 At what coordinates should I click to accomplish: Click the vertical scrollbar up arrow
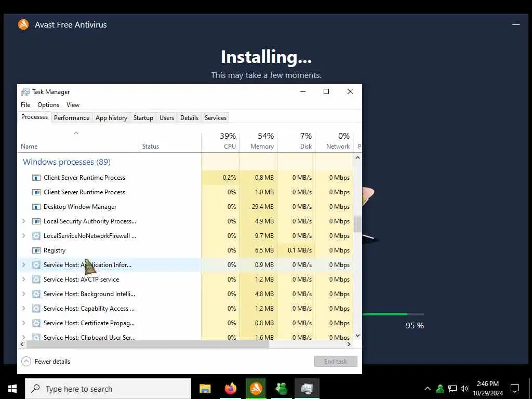(x=357, y=157)
